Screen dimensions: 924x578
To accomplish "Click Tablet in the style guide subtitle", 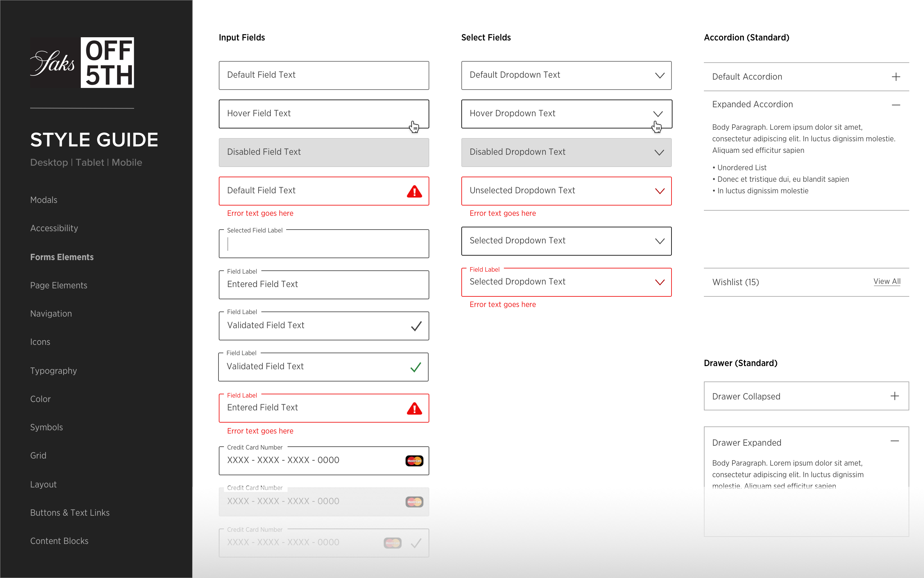I will [90, 162].
